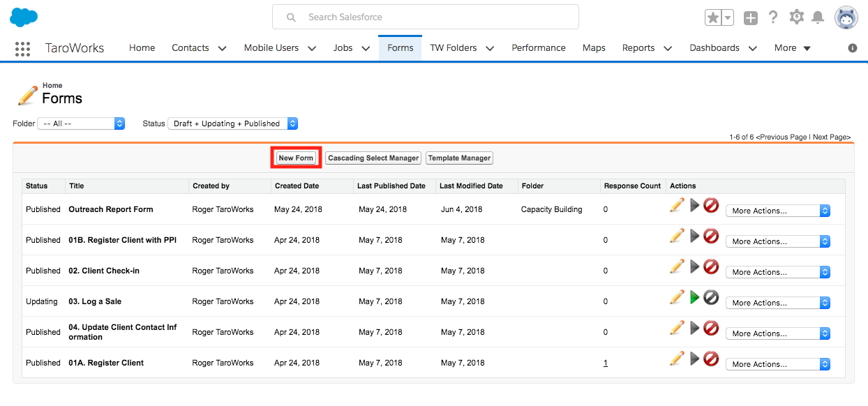
Task: Open More Actions for 01B. Register Client with PPI
Action: point(778,241)
